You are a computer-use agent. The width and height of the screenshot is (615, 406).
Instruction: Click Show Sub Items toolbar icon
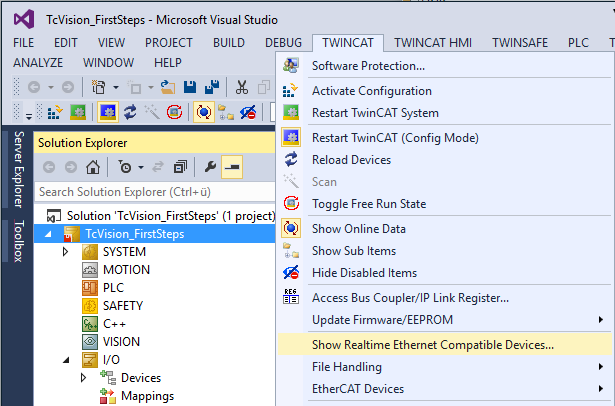[226, 113]
